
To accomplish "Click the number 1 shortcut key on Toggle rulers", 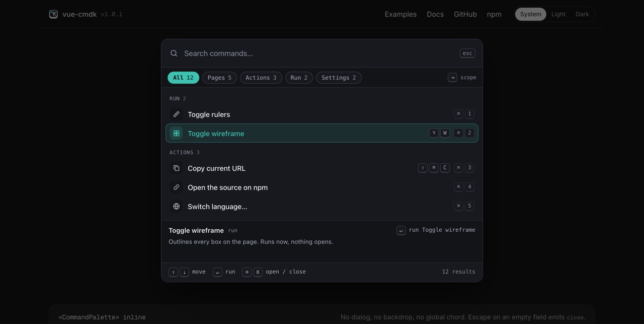I will tap(469, 114).
